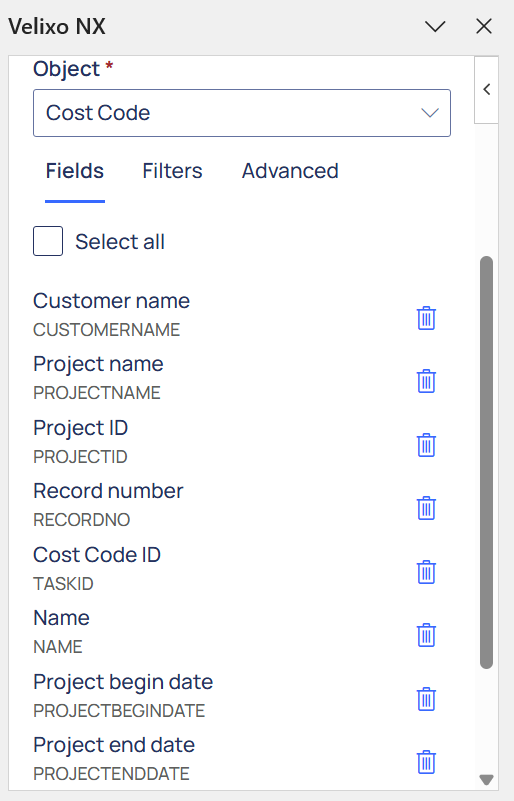Check the Select all checkbox
Image resolution: width=514 pixels, height=801 pixels.
(x=48, y=241)
